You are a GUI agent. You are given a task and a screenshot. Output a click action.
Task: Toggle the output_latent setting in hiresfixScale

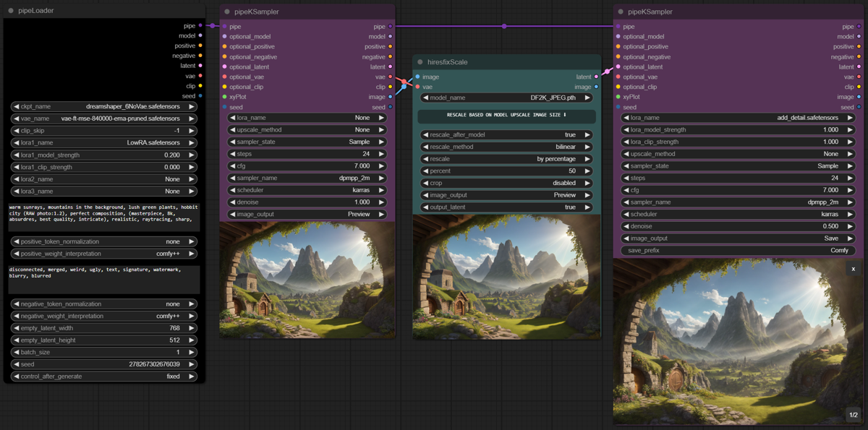[x=506, y=207]
